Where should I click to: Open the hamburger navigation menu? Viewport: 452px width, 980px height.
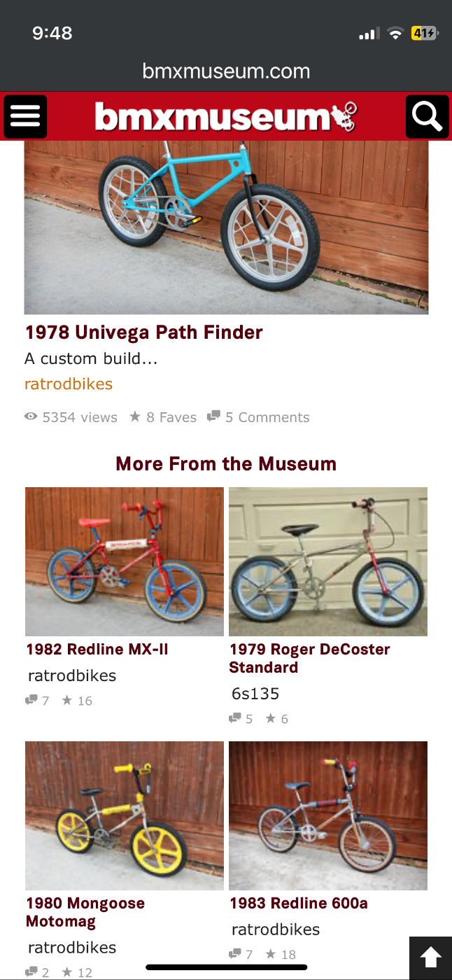tap(25, 116)
